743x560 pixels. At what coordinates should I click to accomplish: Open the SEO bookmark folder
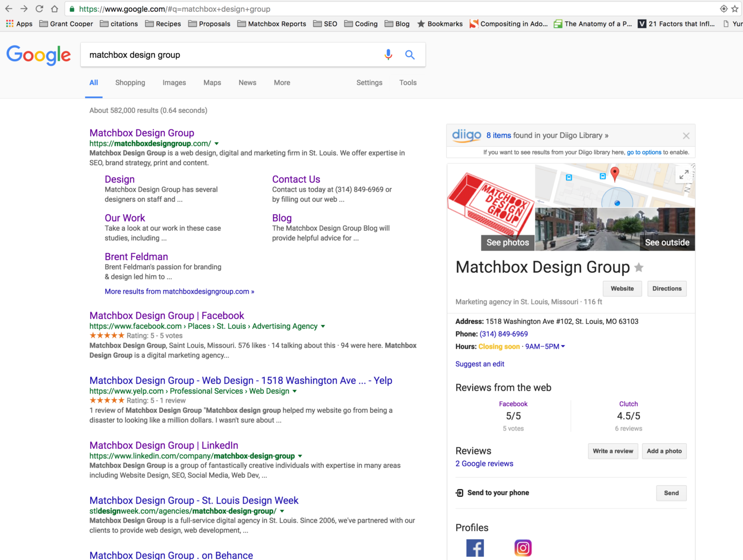click(x=325, y=24)
